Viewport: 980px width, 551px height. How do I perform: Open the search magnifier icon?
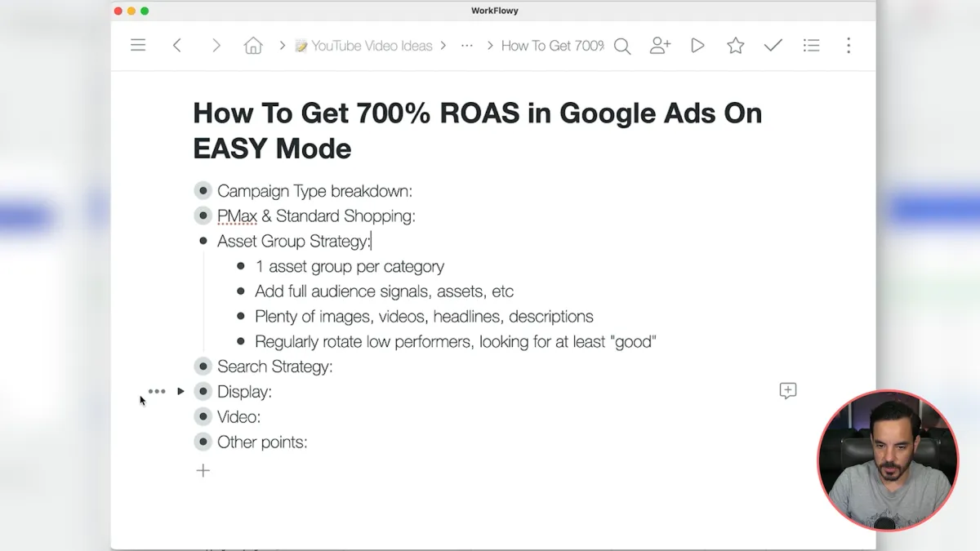tap(622, 47)
